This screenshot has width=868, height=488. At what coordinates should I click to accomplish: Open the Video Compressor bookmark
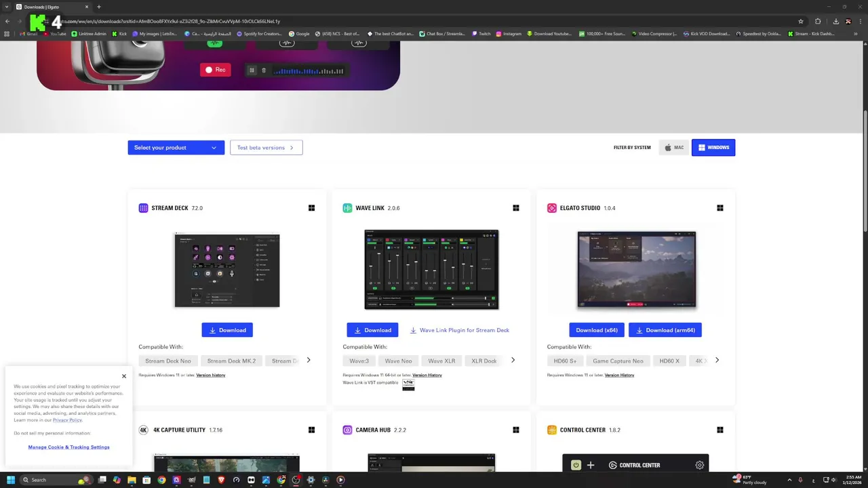[x=654, y=34]
